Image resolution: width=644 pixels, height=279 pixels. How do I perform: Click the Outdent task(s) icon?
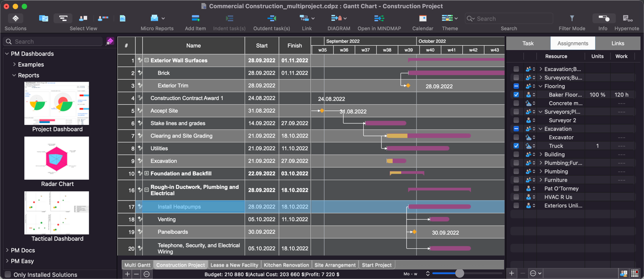pos(271,19)
